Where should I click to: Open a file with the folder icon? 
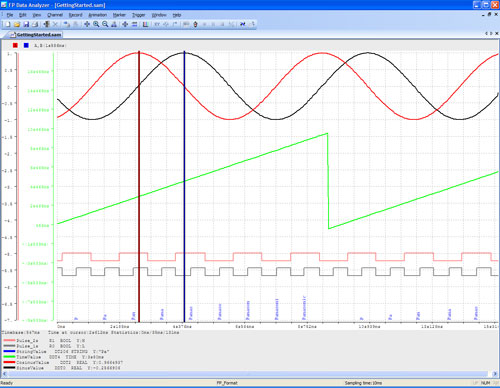17,24
